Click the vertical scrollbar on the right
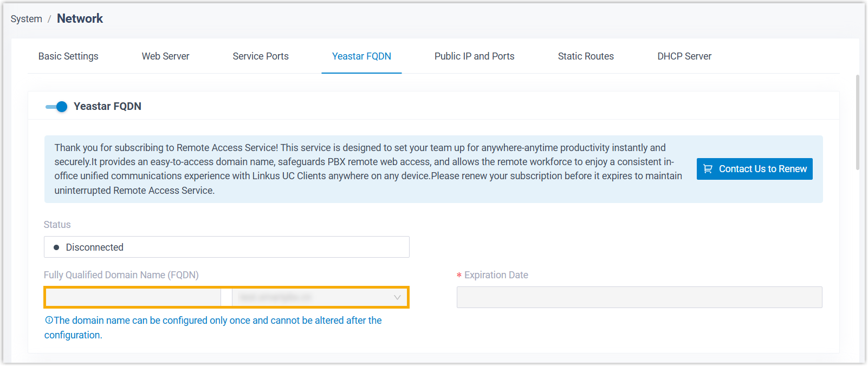 [x=857, y=122]
